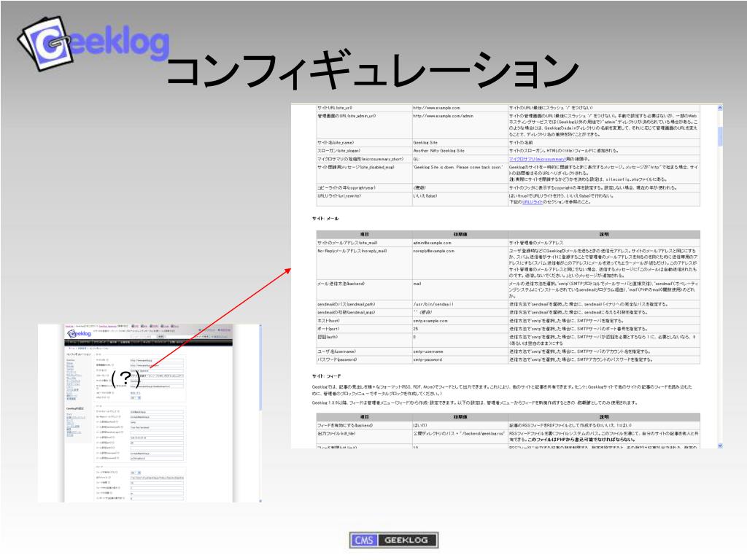Screen dimensions: 747x560
Task: Click the 'Another Nifty Geeklog Site' cell
Action: pos(460,150)
